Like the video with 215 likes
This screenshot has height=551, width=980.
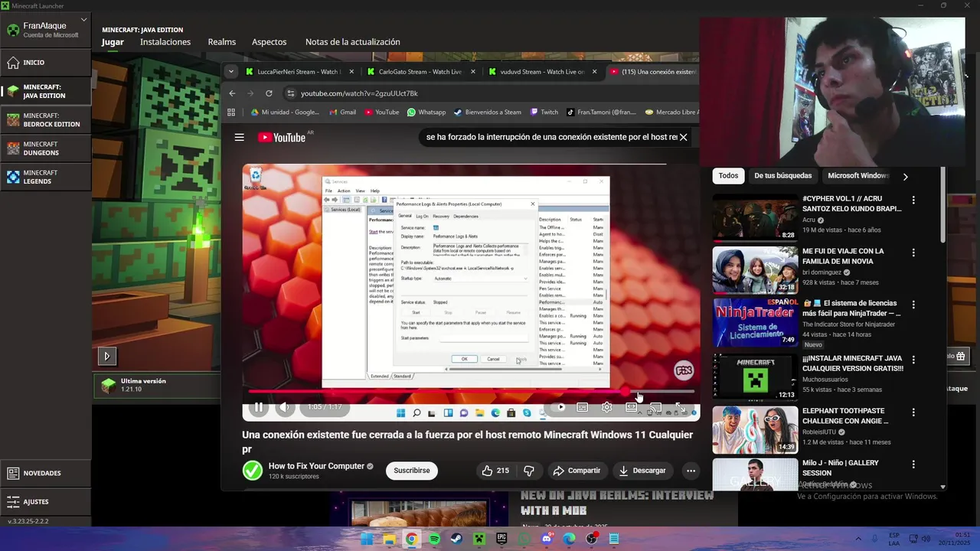coord(495,471)
